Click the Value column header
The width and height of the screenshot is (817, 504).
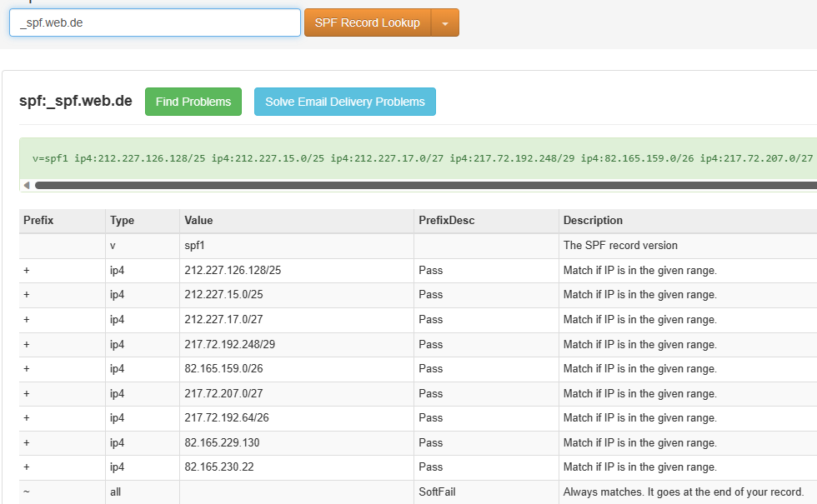pos(198,220)
